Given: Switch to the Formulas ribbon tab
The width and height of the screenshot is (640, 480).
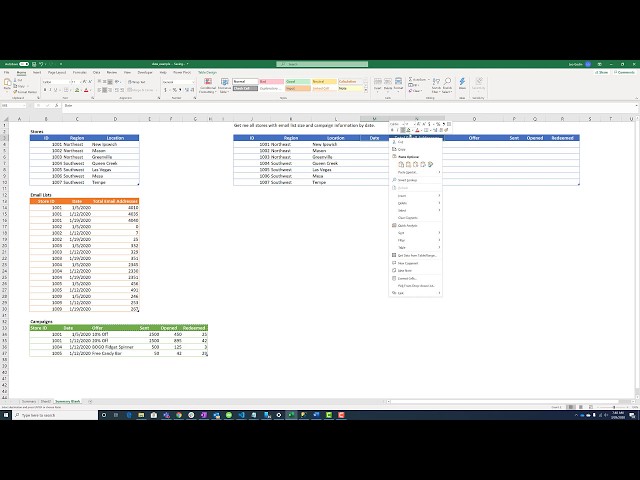Looking at the screenshot, I should [x=80, y=72].
